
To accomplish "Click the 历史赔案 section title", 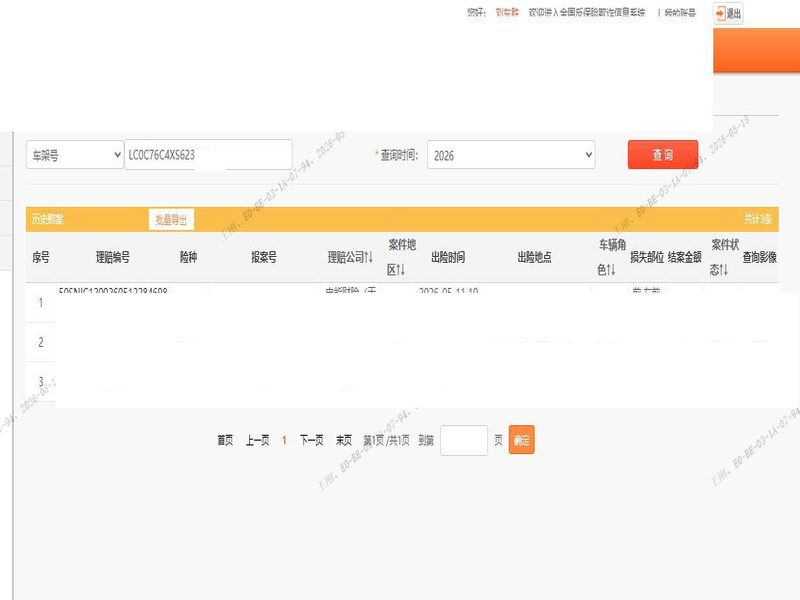I will point(48,219).
